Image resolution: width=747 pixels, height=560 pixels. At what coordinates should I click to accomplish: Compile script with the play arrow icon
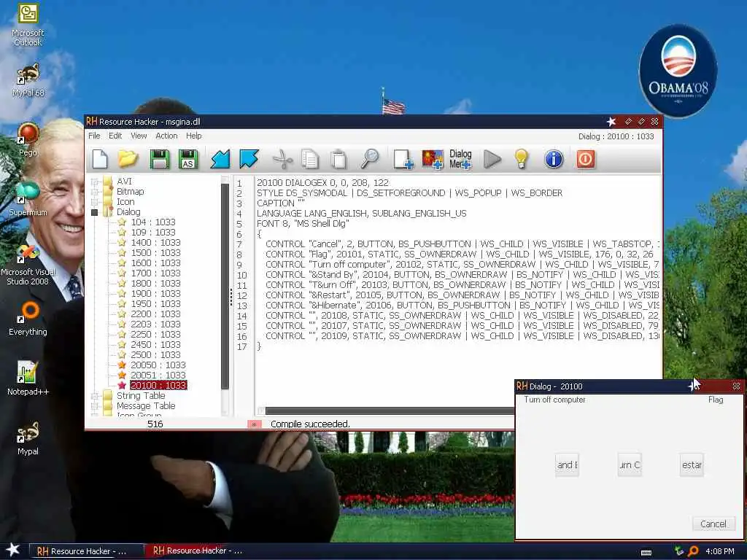(x=492, y=159)
